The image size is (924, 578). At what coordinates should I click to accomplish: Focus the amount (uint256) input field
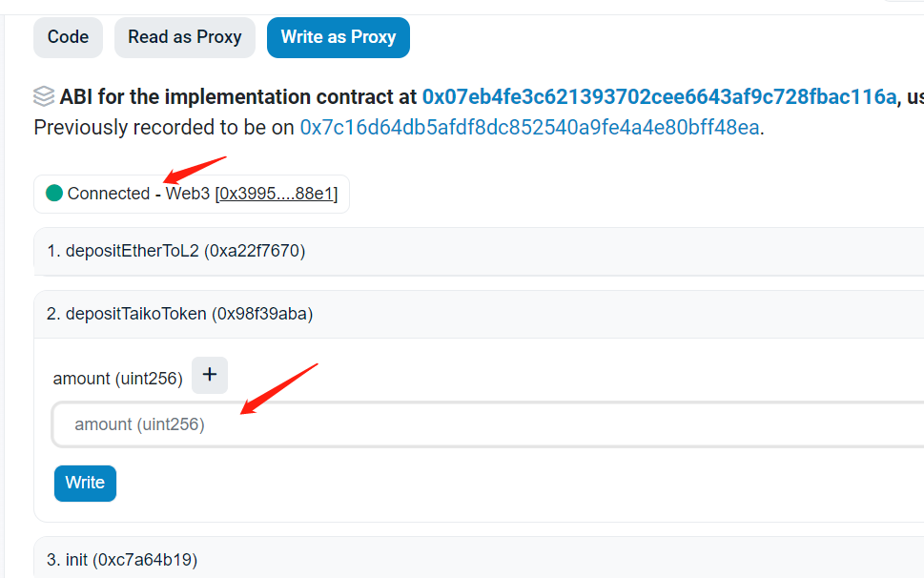click(x=488, y=424)
